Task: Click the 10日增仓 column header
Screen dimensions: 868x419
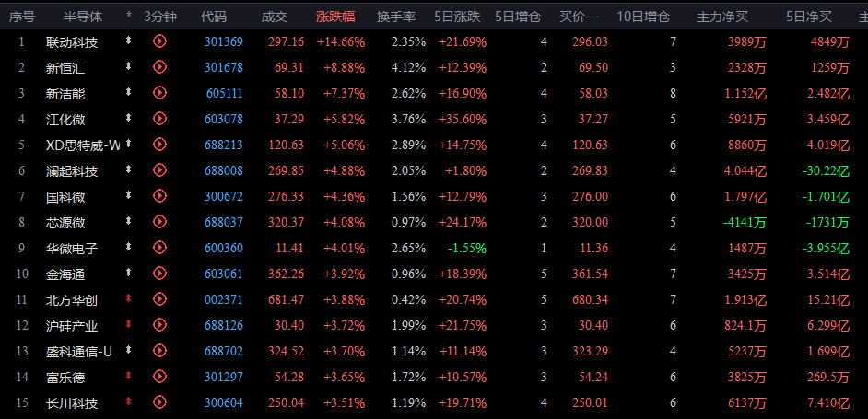Action: point(643,17)
